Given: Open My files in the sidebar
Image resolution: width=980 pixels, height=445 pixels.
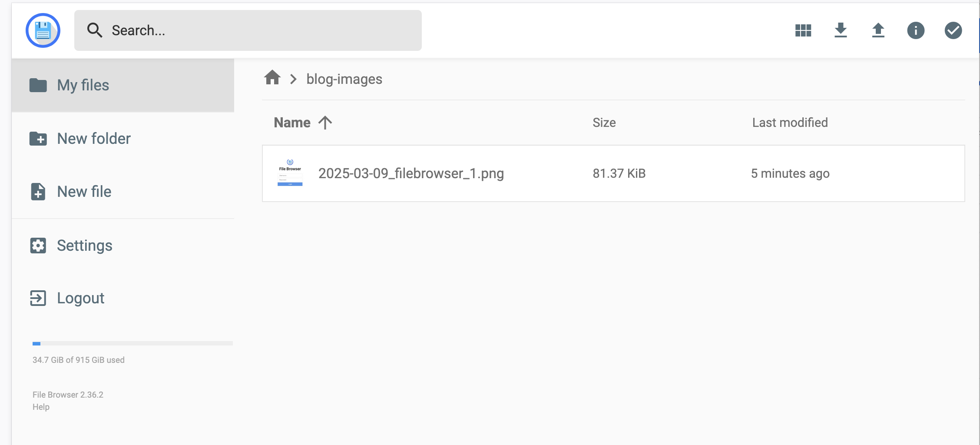Looking at the screenshot, I should coord(83,85).
